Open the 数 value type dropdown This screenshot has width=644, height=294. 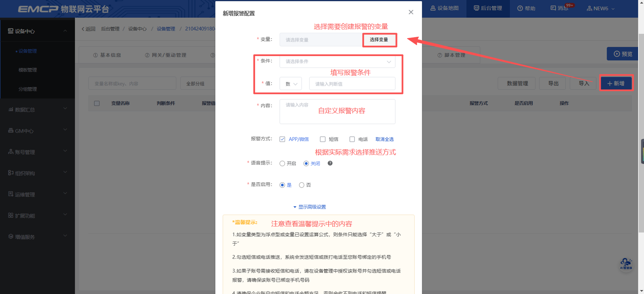[291, 84]
